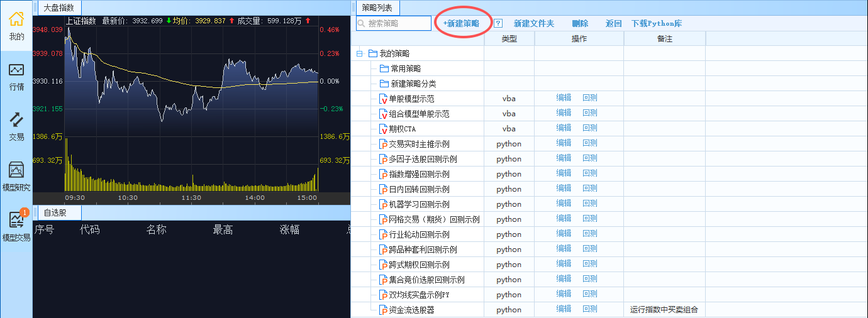This screenshot has height=318, width=868.
Task: Switch to the 策略列表 tab
Action: pyautogui.click(x=377, y=8)
